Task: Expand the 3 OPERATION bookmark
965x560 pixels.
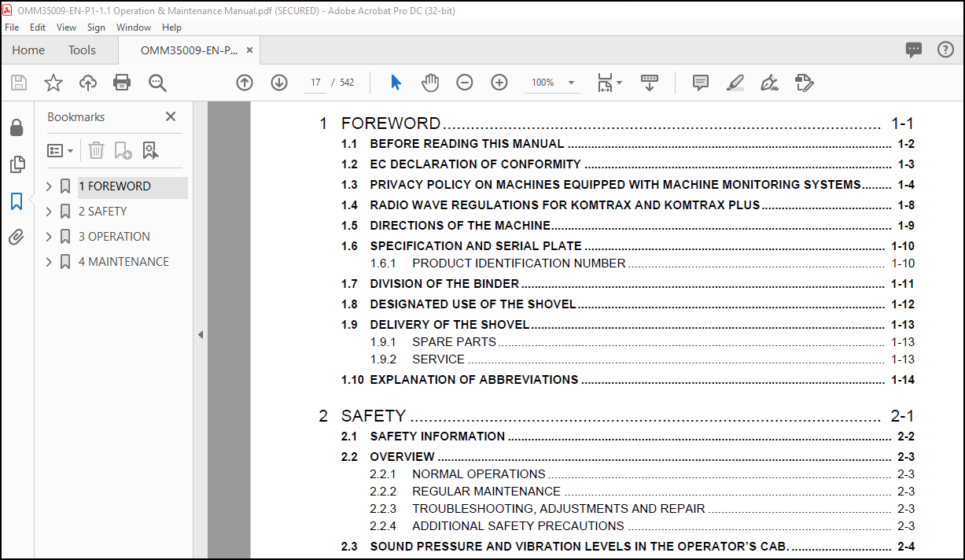Action: [x=49, y=237]
